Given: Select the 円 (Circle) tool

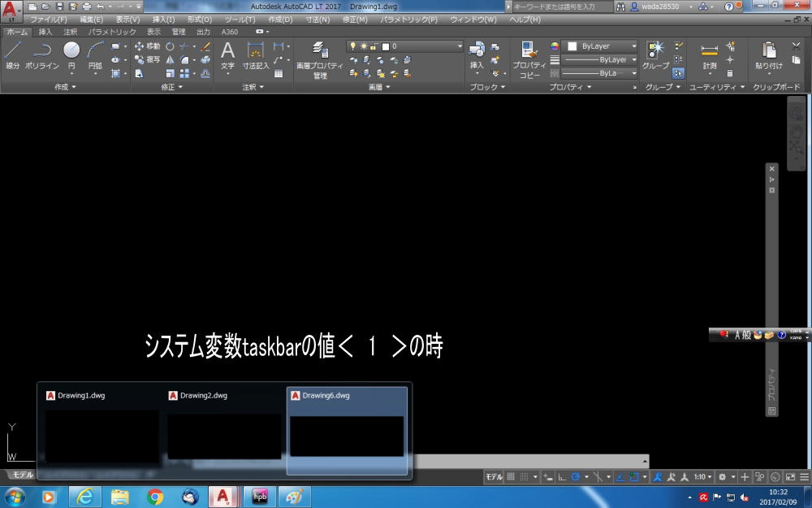Looking at the screenshot, I should pyautogui.click(x=71, y=55).
